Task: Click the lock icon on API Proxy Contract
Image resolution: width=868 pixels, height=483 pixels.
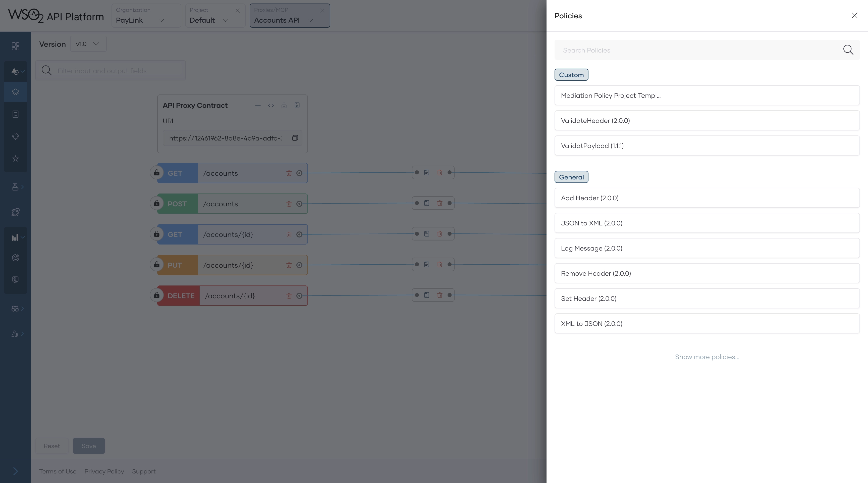Action: tap(284, 105)
